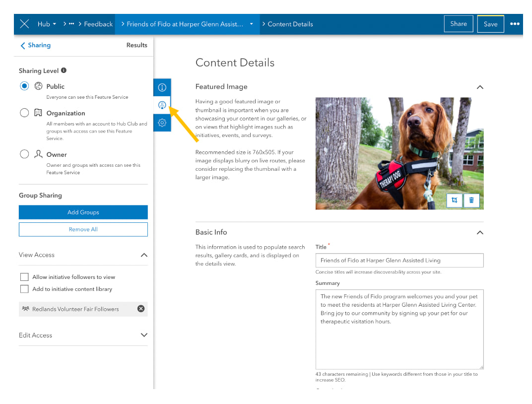532x404 pixels.
Task: Click Add Groups under Group Sharing
Action: pyautogui.click(x=83, y=212)
